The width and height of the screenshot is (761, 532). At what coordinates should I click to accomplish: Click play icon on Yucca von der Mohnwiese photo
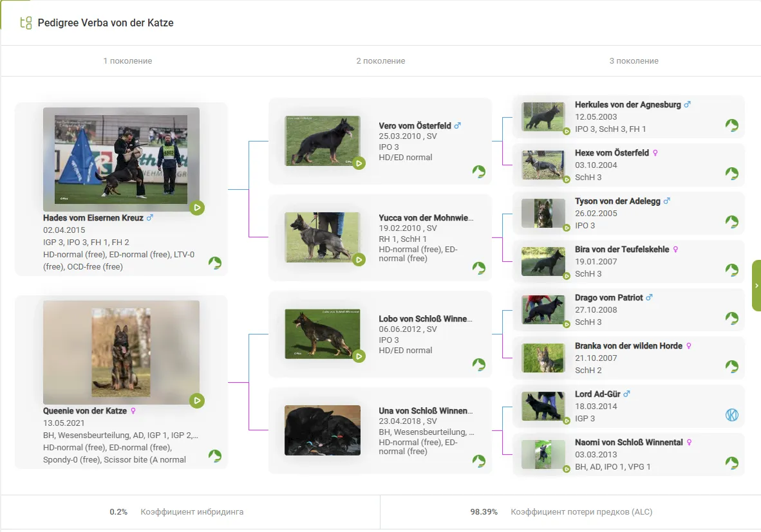click(359, 259)
